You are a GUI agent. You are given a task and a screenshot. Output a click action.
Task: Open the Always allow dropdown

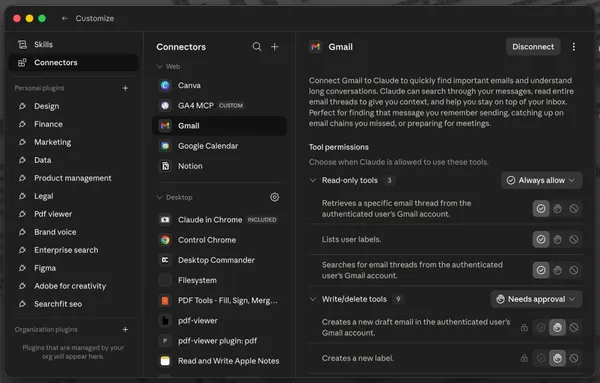(x=541, y=180)
